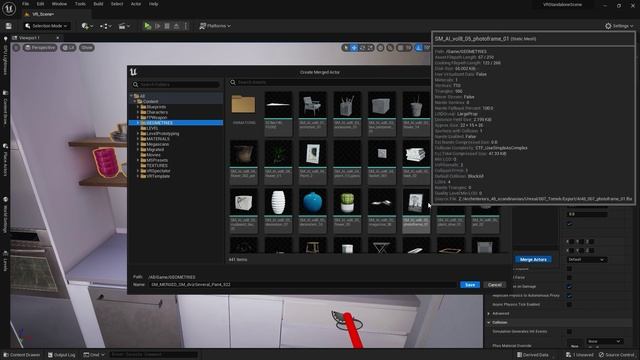Open the Tools menu

tap(80, 4)
